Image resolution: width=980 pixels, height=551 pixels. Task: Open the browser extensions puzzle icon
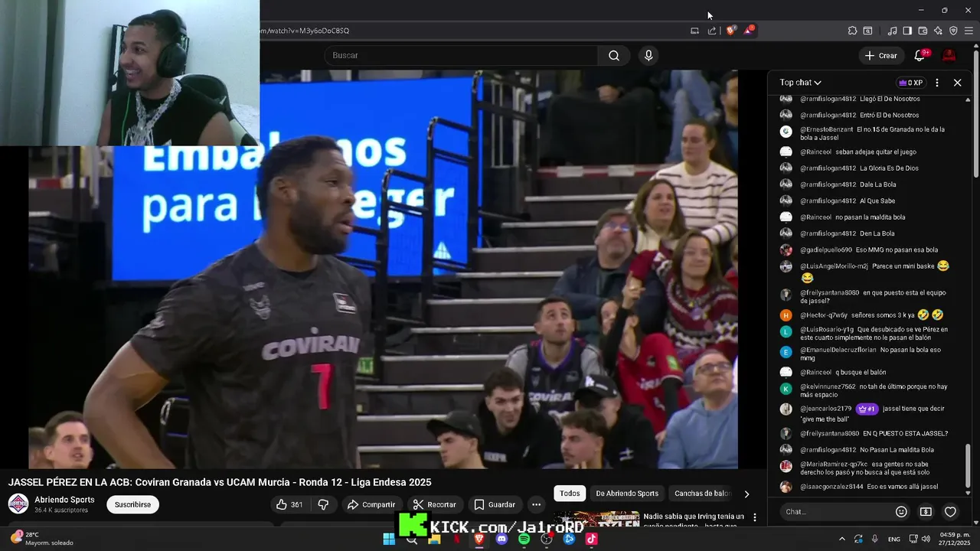point(852,31)
